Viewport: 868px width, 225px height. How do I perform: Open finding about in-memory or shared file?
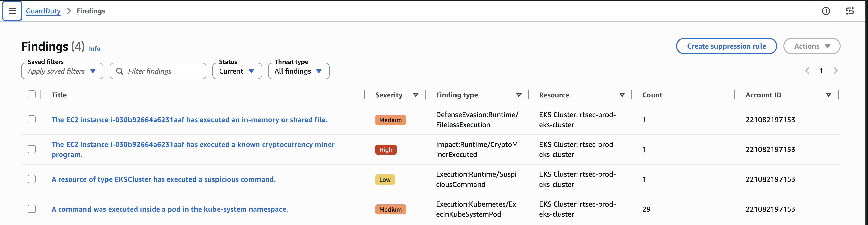point(189,120)
